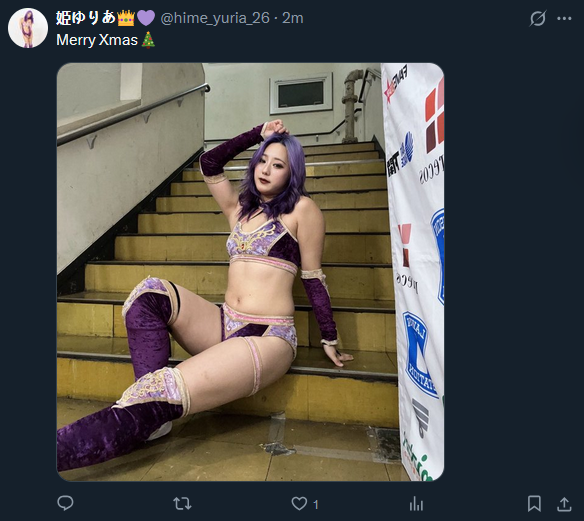Image resolution: width=584 pixels, height=521 pixels.
Task: Open the user's profile avatar
Action: coord(28,28)
